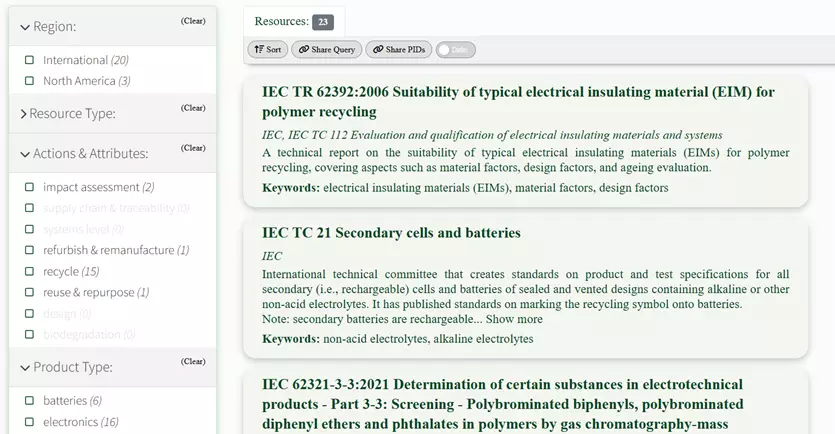
Task: Click the link icon in Share Query
Action: (x=304, y=50)
